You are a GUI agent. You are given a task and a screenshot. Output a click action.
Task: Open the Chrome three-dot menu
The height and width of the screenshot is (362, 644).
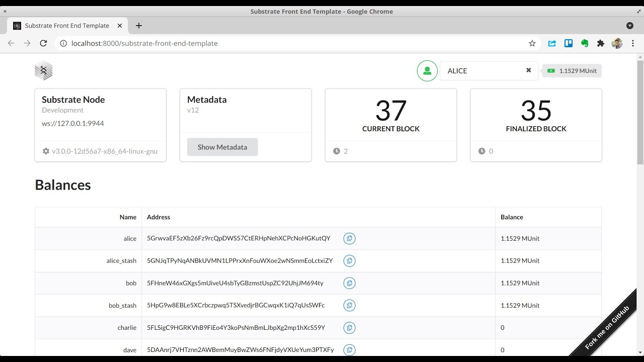tap(633, 43)
